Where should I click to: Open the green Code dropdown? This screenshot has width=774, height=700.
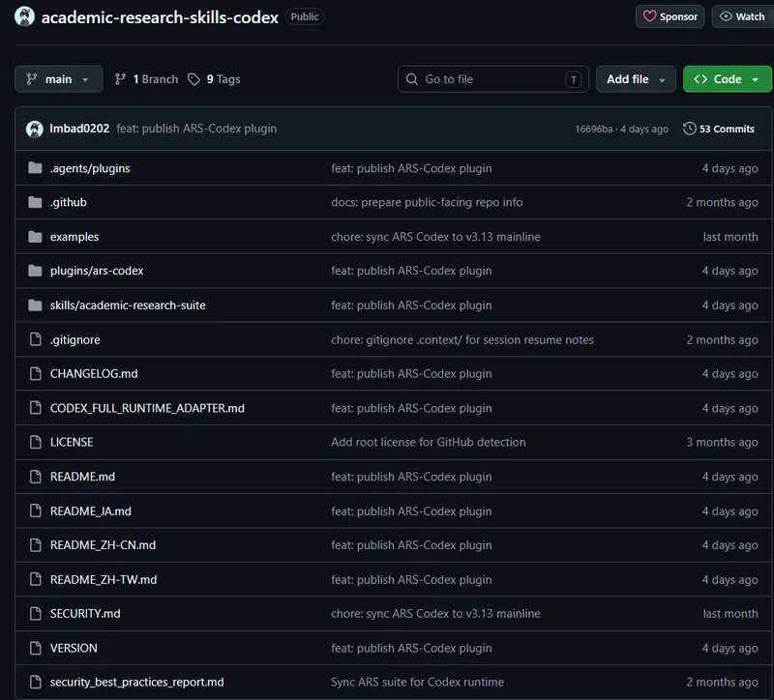728,79
